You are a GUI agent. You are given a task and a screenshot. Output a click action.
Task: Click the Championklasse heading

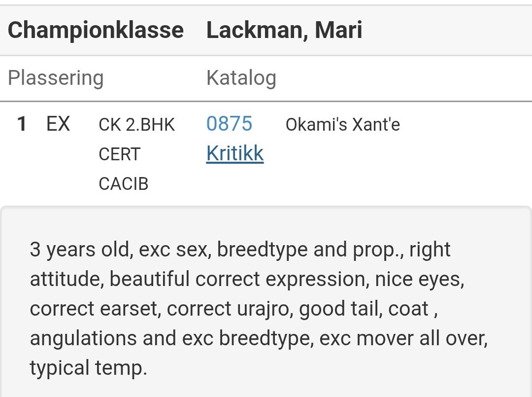pos(96,30)
